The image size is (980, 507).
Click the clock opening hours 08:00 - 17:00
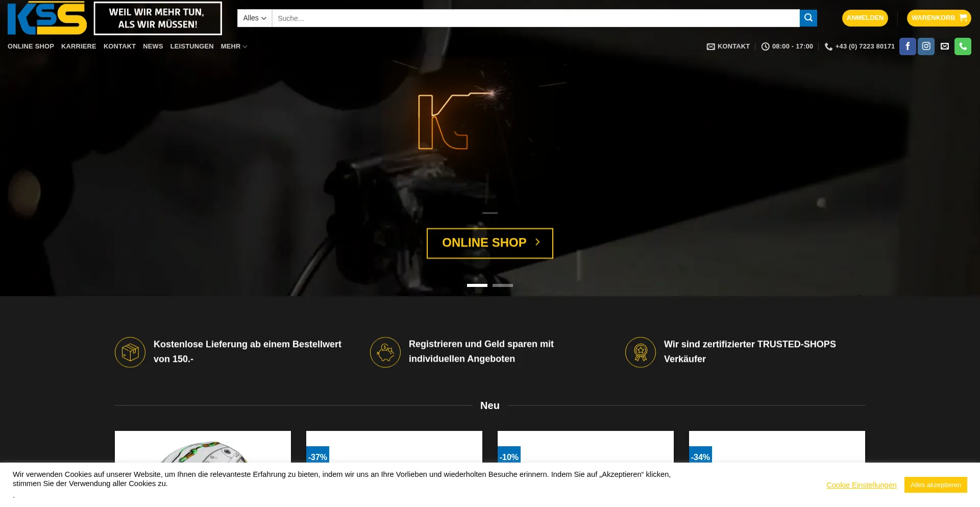coord(787,46)
